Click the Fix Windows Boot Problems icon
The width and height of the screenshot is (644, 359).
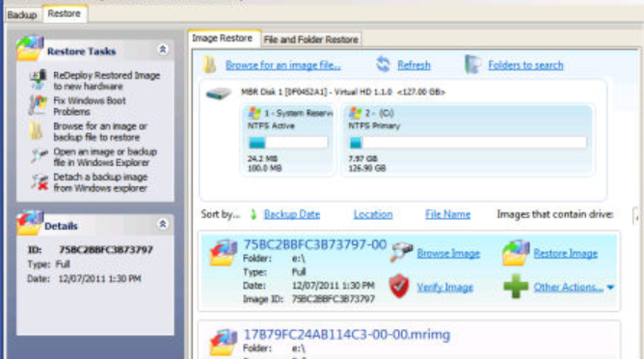pyautogui.click(x=38, y=105)
